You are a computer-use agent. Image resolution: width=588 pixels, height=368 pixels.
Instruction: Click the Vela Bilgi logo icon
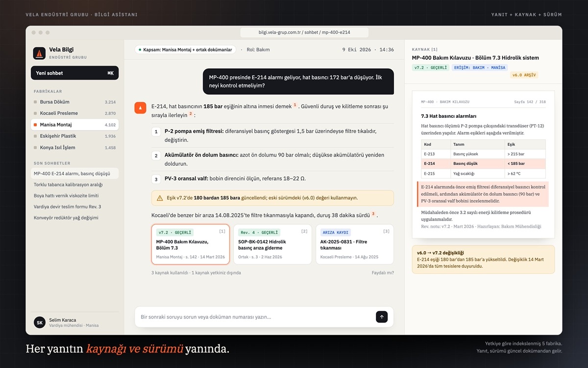(x=39, y=53)
